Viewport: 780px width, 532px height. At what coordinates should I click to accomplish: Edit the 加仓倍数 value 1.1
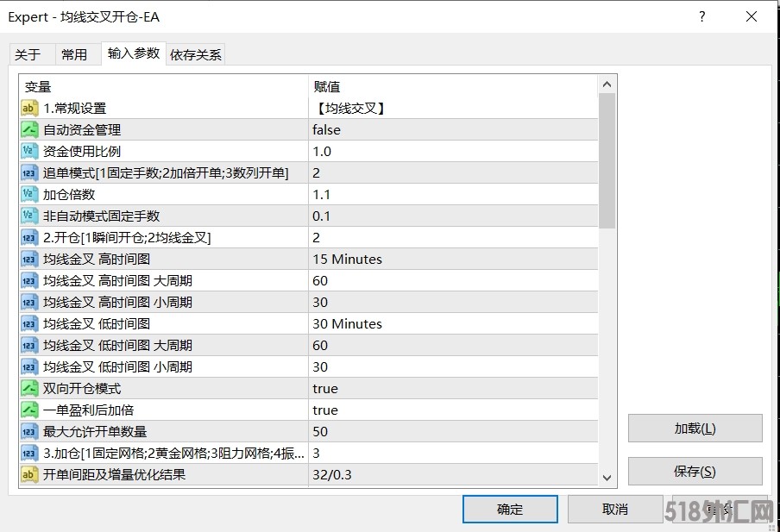point(453,194)
